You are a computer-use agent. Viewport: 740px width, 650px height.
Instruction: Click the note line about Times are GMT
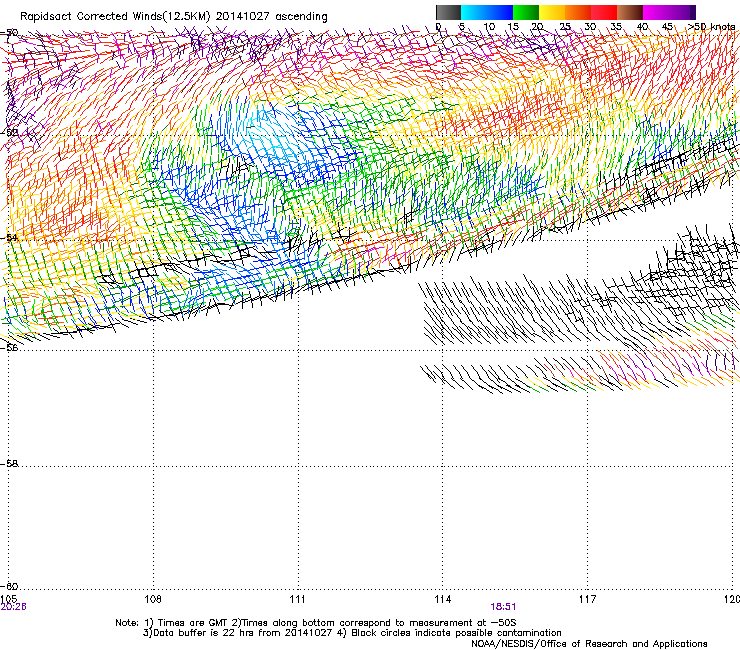click(316, 623)
